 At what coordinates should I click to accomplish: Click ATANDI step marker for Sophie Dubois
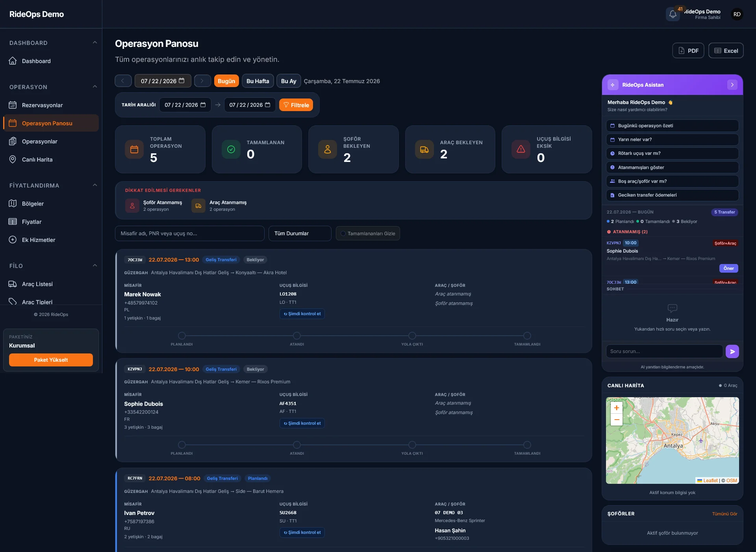click(297, 445)
